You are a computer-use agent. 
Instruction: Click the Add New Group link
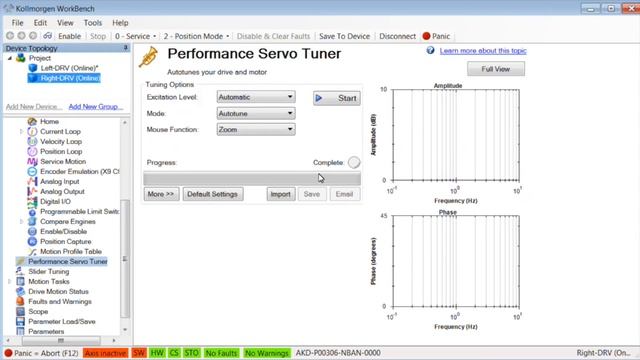click(96, 107)
